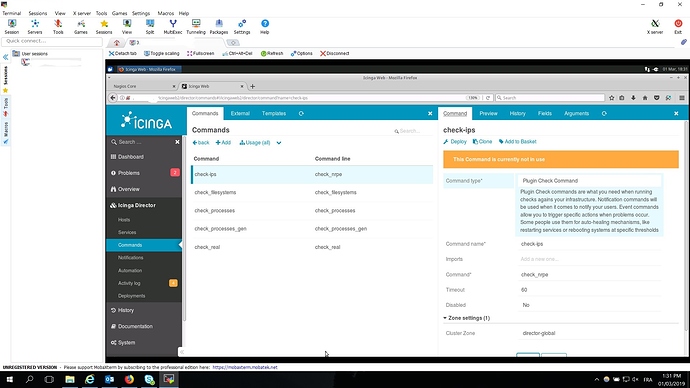
Task: Open the Packages toolbar icon
Action: pyautogui.click(x=219, y=26)
